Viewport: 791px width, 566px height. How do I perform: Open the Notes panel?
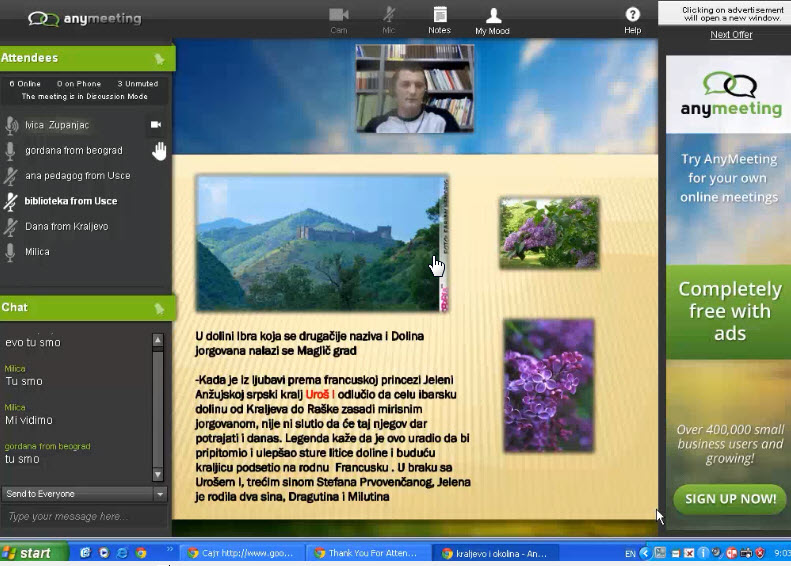point(439,17)
